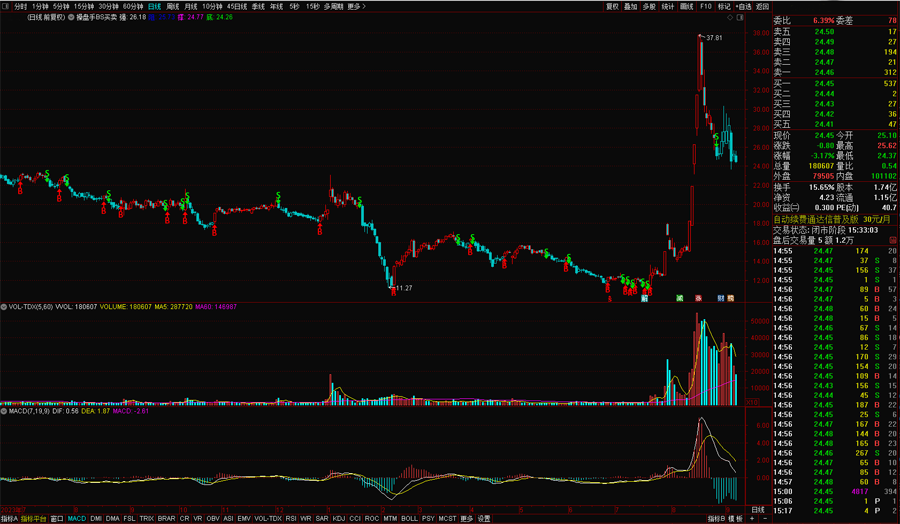Select the KDJ indicator tab

click(x=339, y=519)
